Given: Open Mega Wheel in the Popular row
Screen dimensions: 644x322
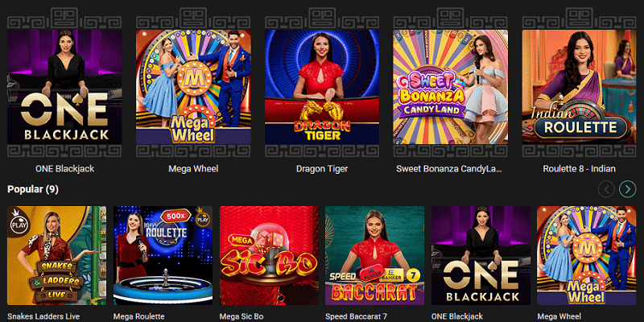Looking at the screenshot, I should click(x=587, y=255).
